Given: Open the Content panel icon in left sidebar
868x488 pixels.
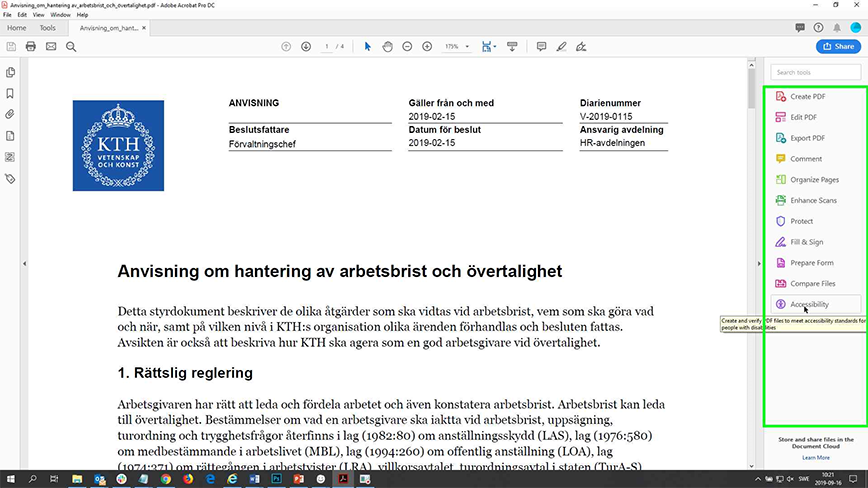Looking at the screenshot, I should (x=10, y=136).
